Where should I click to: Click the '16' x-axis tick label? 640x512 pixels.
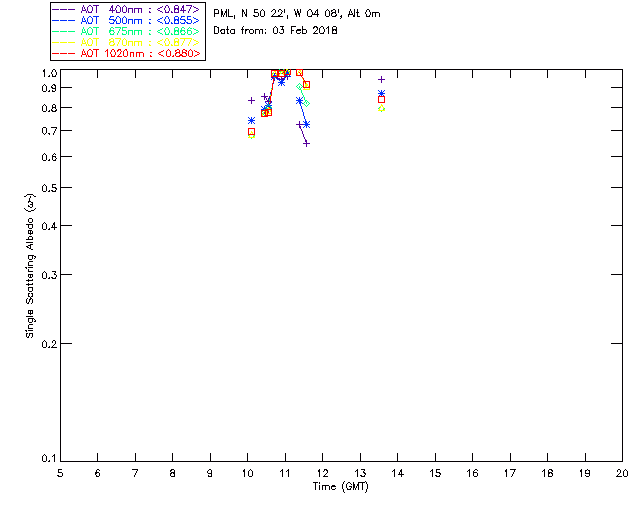(x=473, y=473)
